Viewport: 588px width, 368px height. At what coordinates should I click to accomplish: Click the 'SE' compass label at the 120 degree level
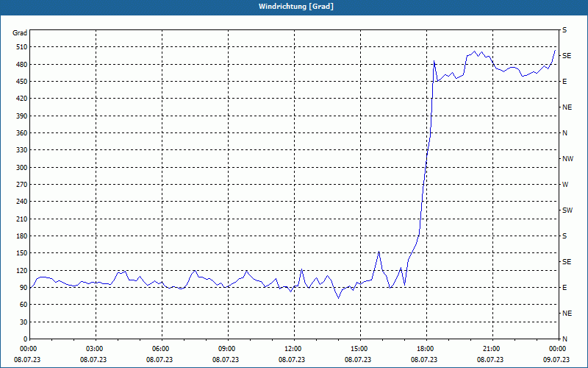coord(567,262)
